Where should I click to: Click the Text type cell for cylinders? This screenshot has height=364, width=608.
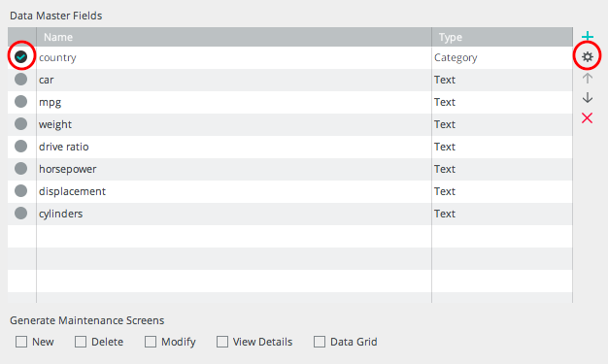(x=502, y=214)
